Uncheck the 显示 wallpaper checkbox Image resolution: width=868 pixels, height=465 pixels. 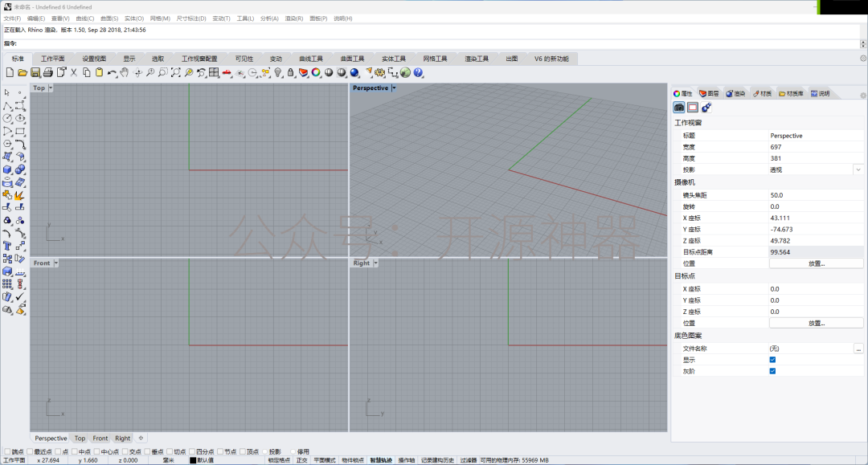tap(773, 360)
